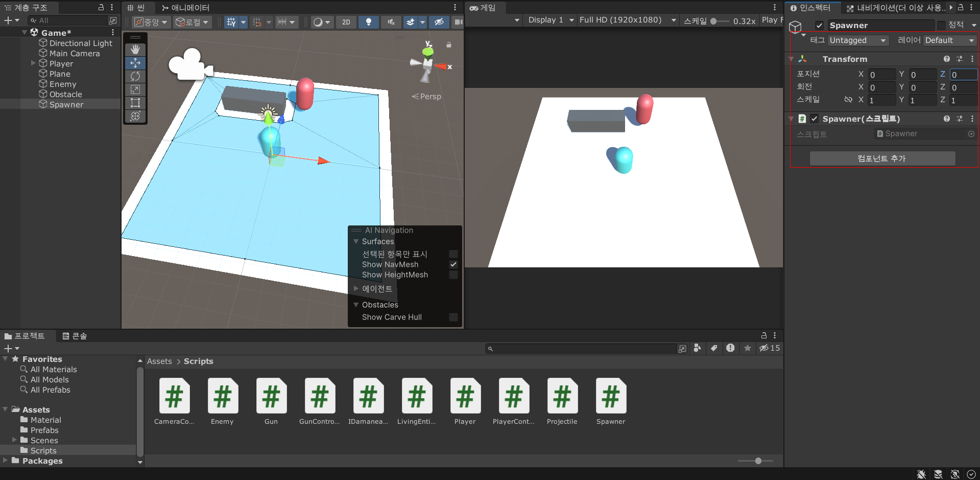Select the Projectile script asset
Screen dimensions: 980x480
pos(562,401)
